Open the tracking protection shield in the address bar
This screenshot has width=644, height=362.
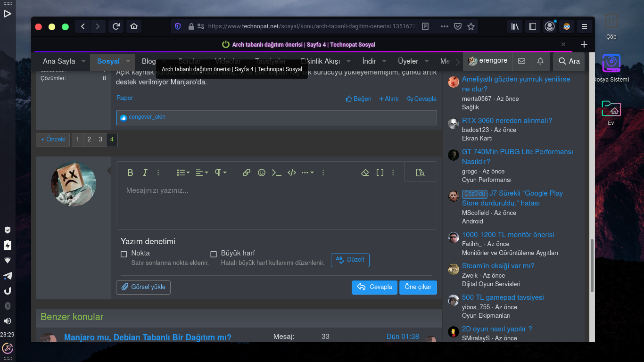tap(178, 26)
